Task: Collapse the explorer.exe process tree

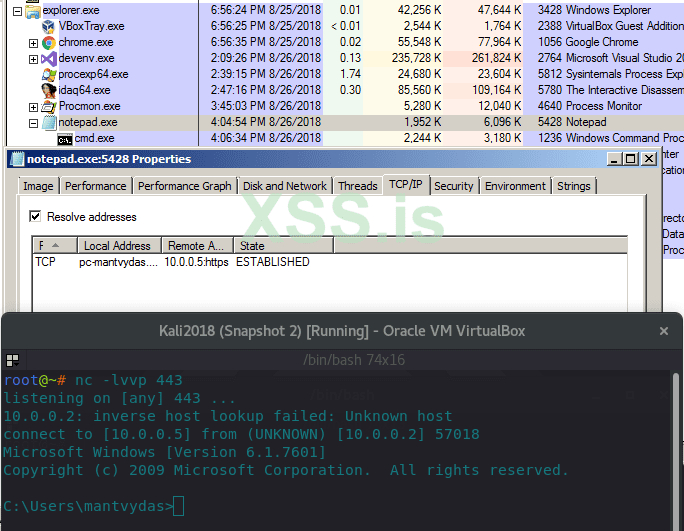Action: 17,12
